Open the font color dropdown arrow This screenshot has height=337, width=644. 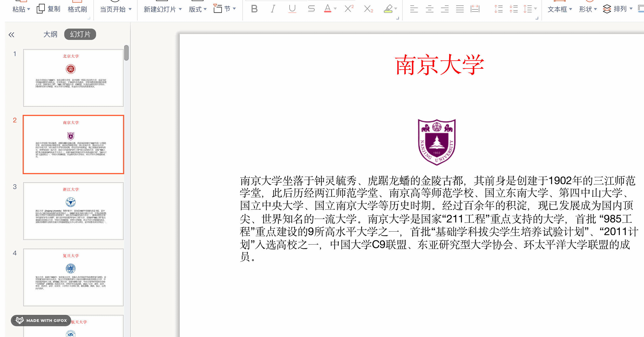335,9
